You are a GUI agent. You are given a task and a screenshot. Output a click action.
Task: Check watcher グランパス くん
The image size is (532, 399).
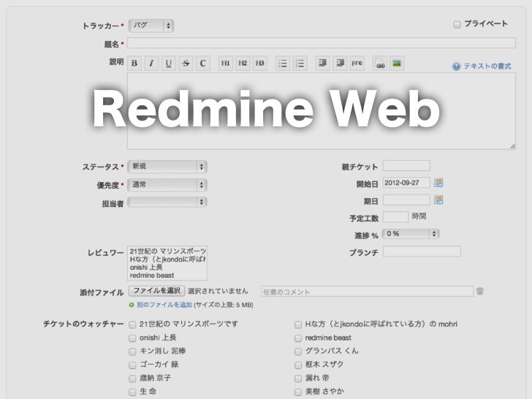tap(298, 351)
